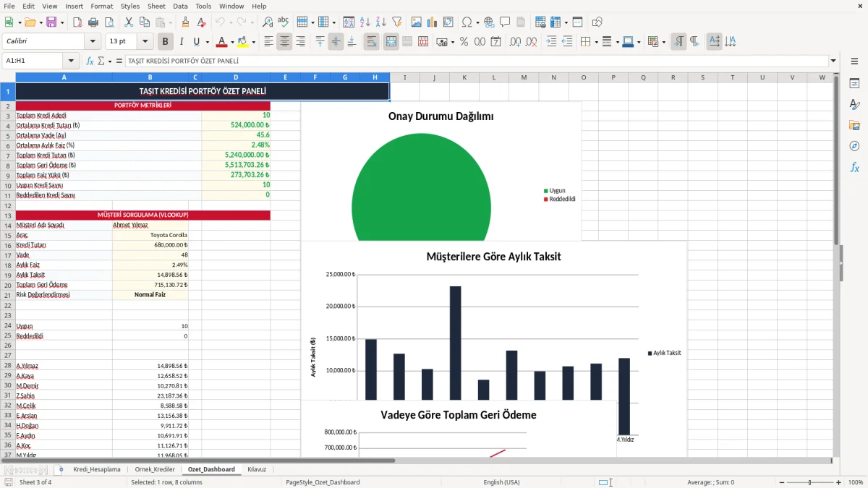Insert a hyperlink
This screenshot has width=868, height=488.
[x=489, y=22]
